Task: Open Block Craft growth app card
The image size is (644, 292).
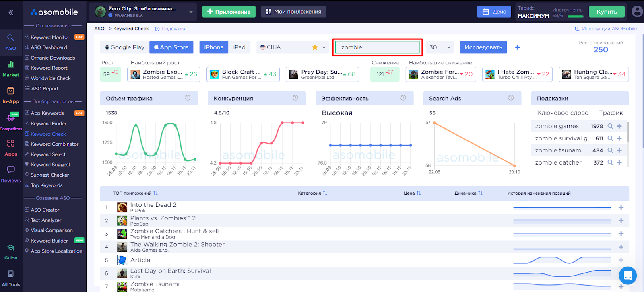Action: click(243, 74)
